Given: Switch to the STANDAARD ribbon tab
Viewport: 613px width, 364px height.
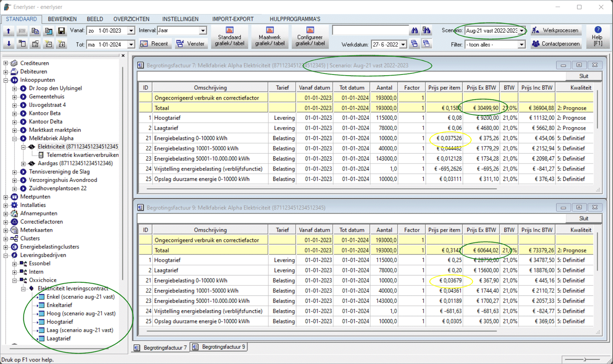Looking at the screenshot, I should coord(21,19).
